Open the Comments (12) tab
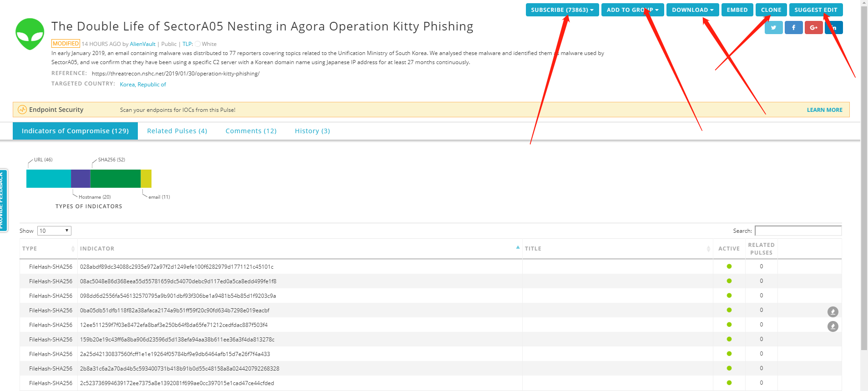Screen dimensions: 868x391 pyautogui.click(x=251, y=131)
